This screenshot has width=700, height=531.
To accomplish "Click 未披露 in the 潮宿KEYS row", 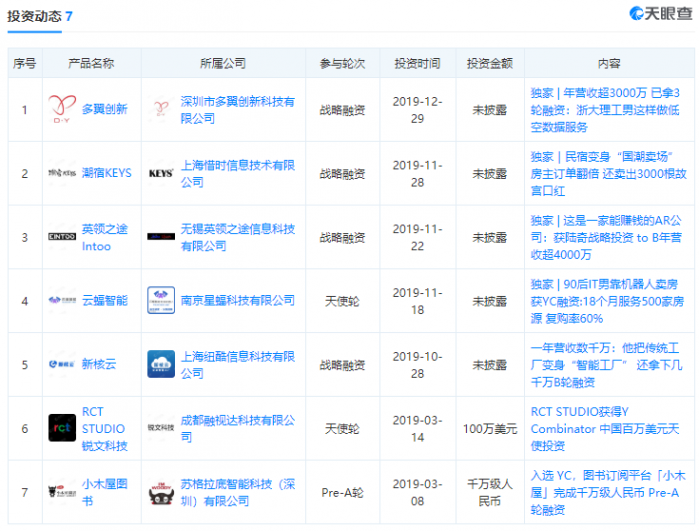I will [490, 174].
